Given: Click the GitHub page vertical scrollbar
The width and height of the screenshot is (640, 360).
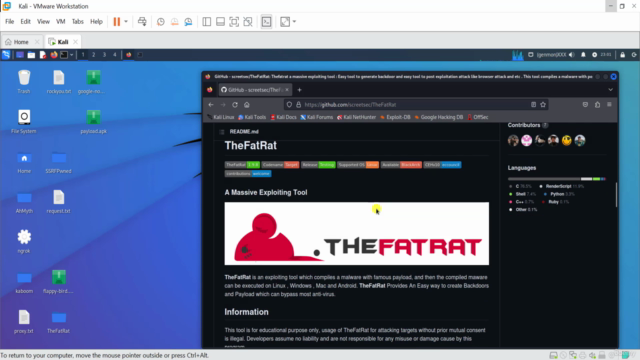Looking at the screenshot, I should [x=616, y=195].
